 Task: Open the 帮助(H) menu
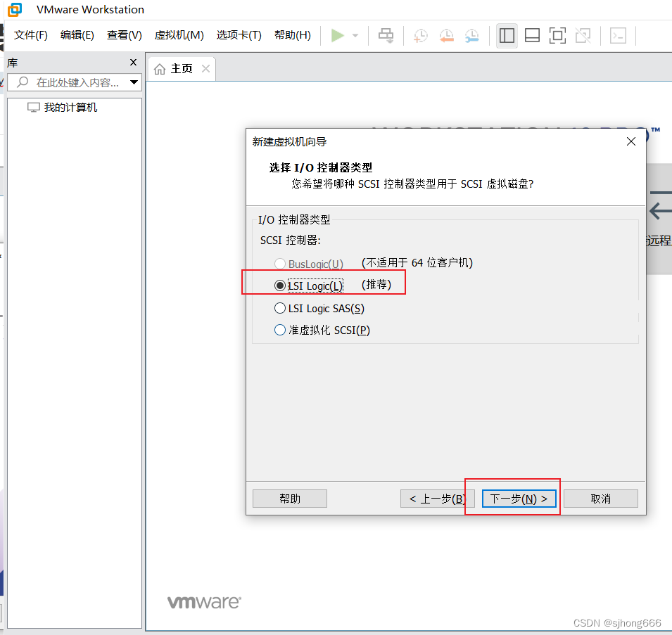(293, 35)
